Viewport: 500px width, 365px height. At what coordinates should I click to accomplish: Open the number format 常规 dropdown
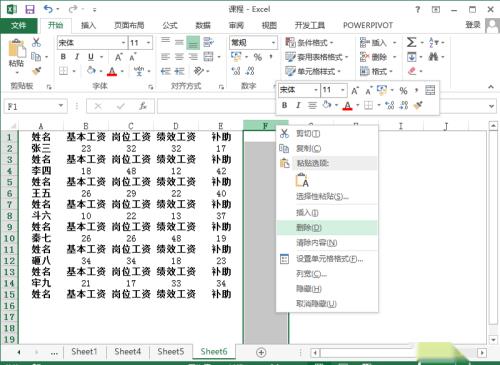[x=273, y=43]
